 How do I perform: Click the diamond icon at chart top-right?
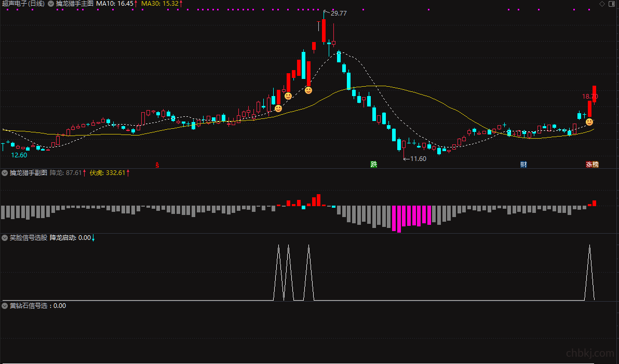click(602, 4)
